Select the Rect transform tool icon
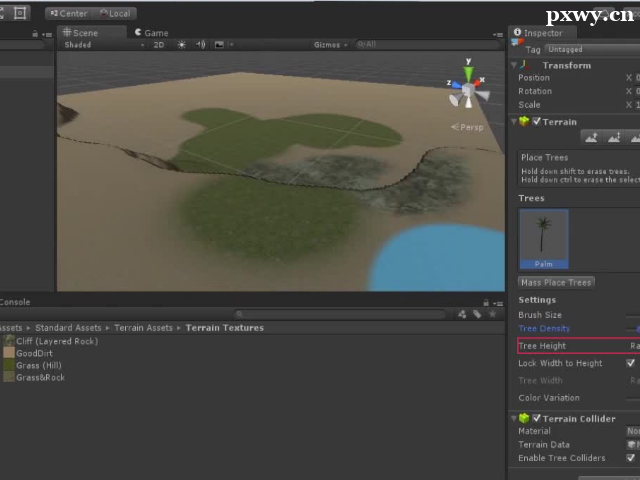 click(20, 13)
